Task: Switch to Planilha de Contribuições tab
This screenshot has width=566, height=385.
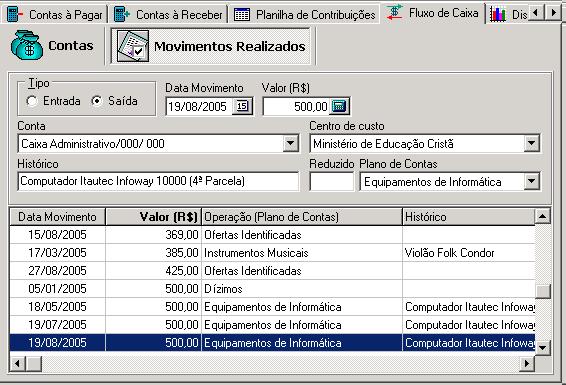Action: (304, 15)
